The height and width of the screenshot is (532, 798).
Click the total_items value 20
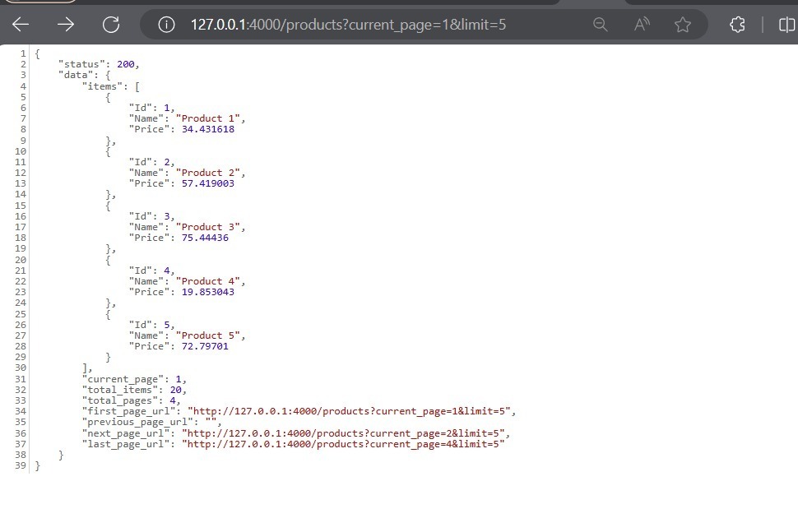tap(175, 390)
